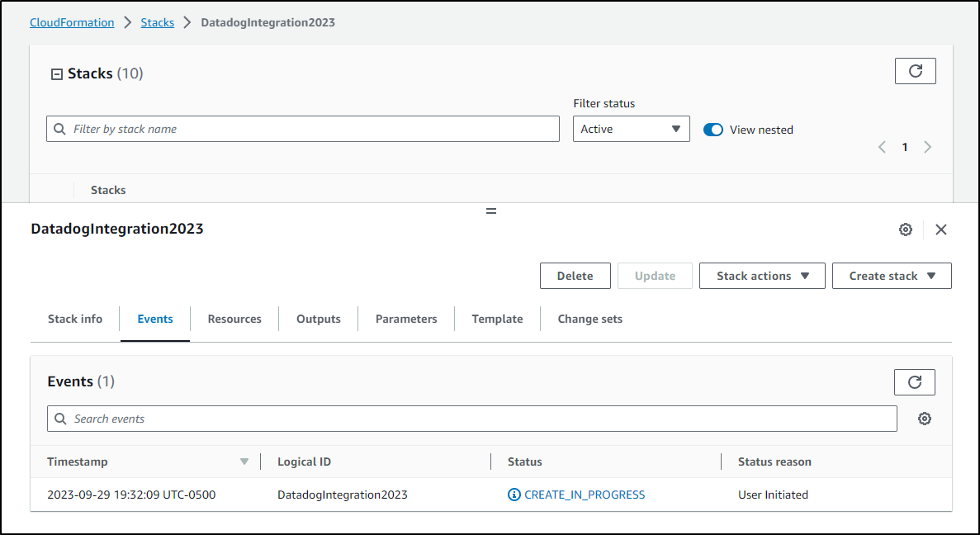Follow the Stacks breadcrumb link
Viewport: 980px width, 535px height.
click(158, 22)
